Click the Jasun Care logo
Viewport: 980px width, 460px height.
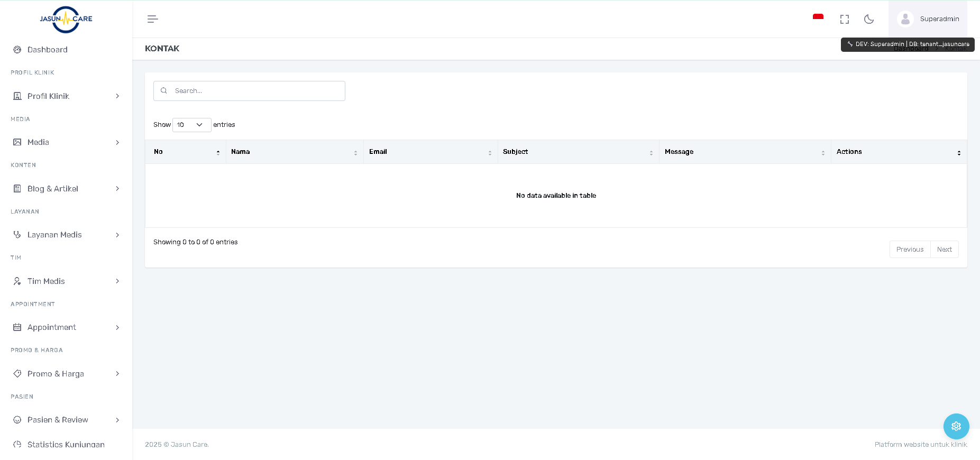66,19
